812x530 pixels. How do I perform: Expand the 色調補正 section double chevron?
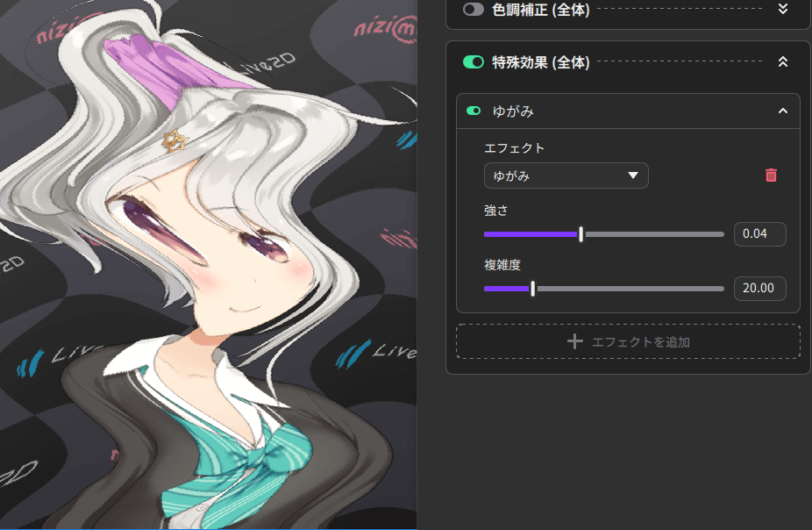coord(783,9)
